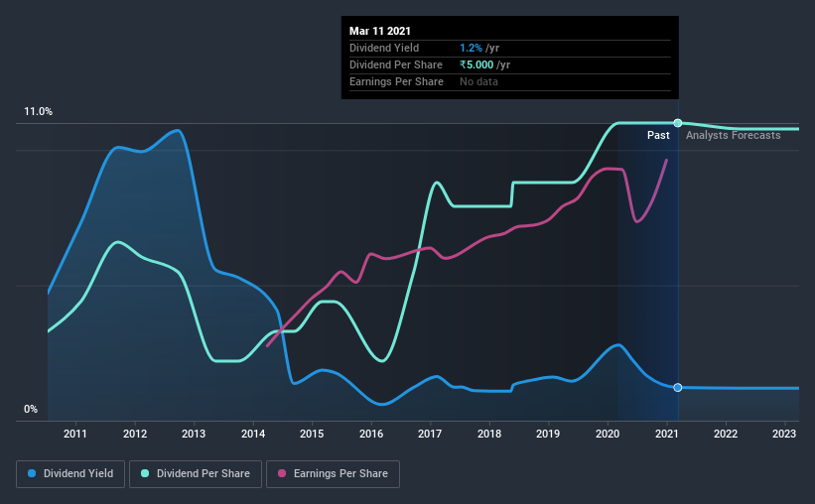Click the teal Dividend Per Share legend dot
This screenshot has width=815, height=504.
145,473
